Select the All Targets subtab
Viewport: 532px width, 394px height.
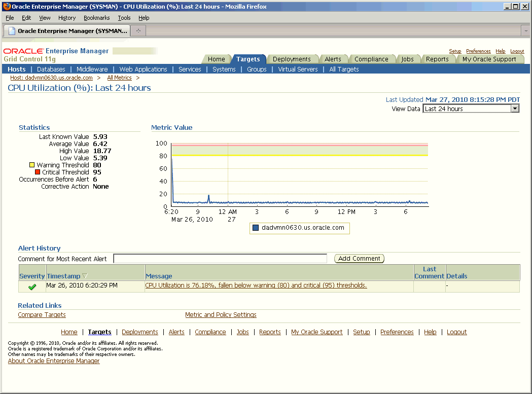(344, 69)
